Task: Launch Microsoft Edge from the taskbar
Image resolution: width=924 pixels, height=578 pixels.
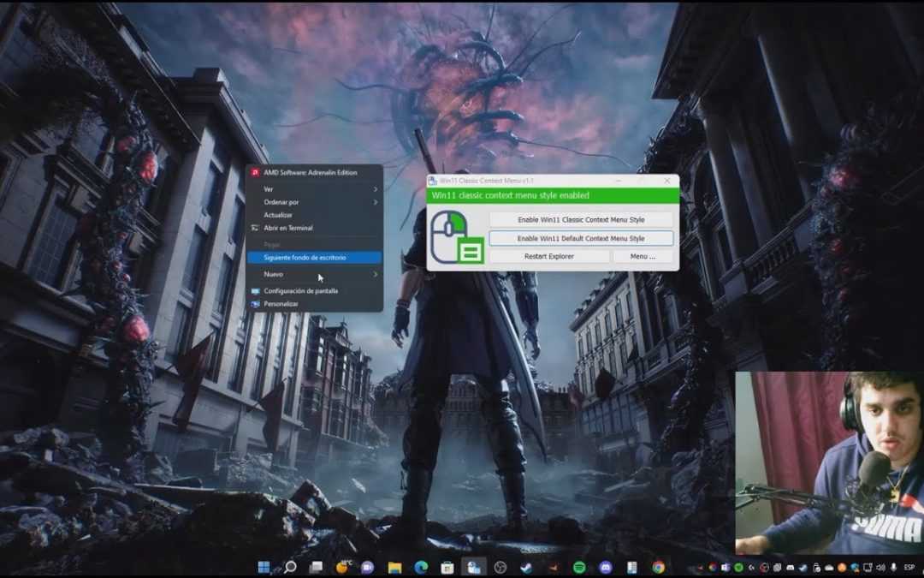Action: tap(420, 568)
